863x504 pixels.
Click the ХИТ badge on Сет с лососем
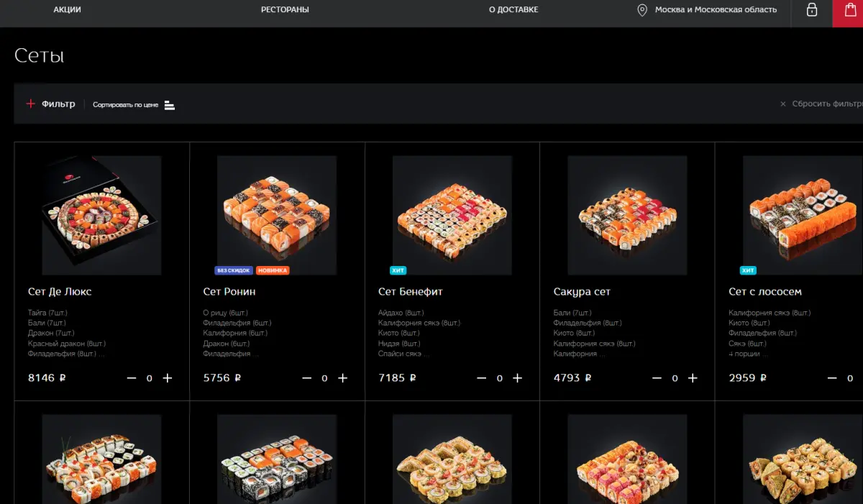coord(748,270)
